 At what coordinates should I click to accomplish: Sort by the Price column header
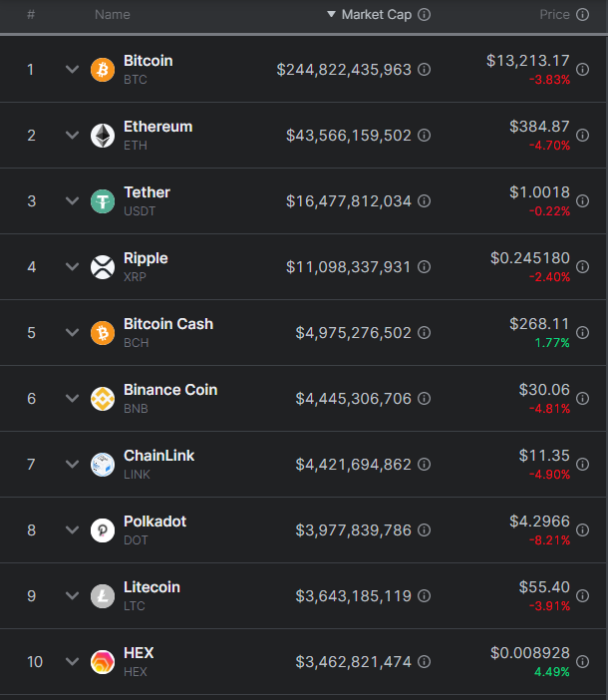pos(554,15)
